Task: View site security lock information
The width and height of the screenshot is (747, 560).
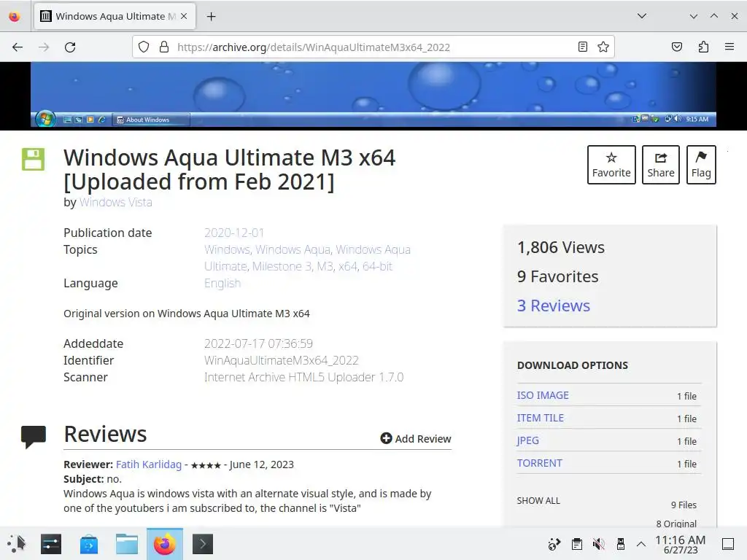Action: [164, 47]
